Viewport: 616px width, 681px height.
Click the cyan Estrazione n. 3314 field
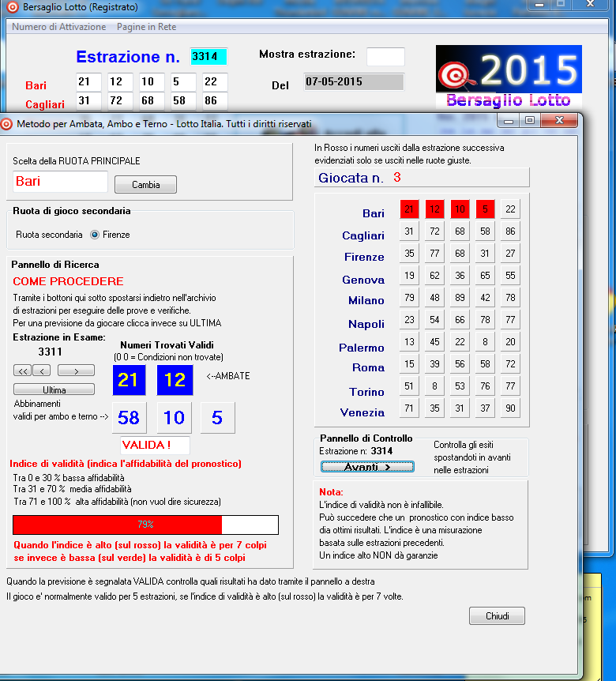pyautogui.click(x=208, y=56)
